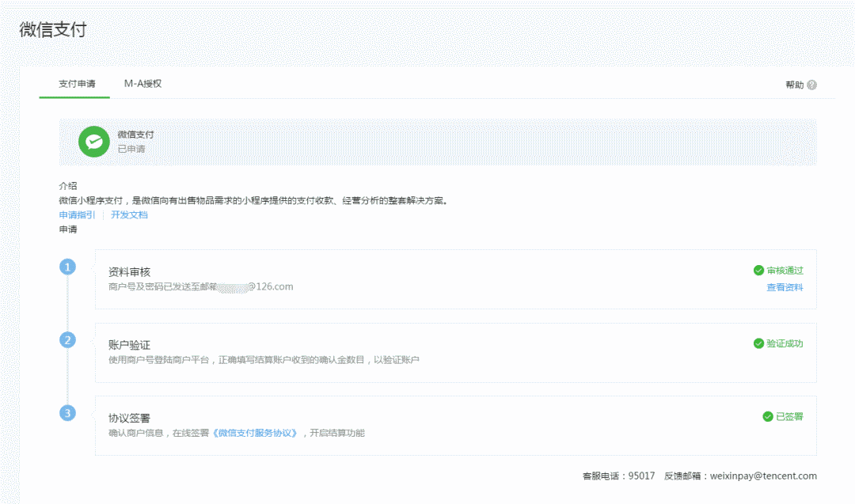Click the 介绍 section heading

click(67, 186)
